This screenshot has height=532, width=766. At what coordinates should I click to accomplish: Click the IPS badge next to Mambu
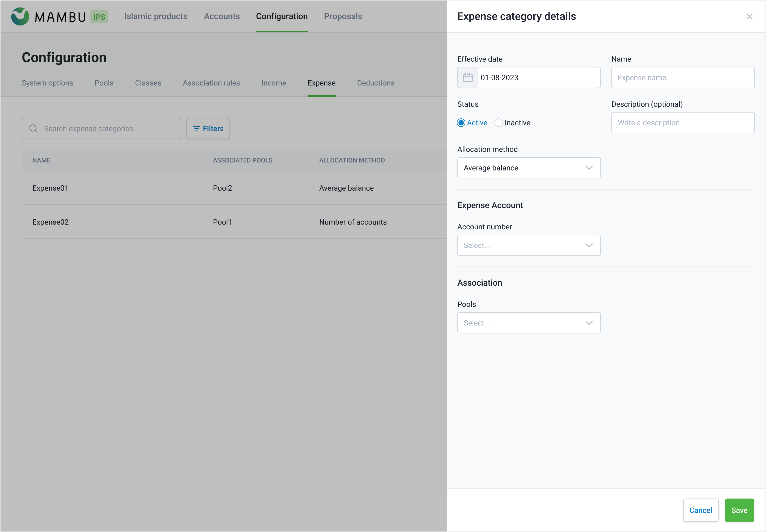99,17
